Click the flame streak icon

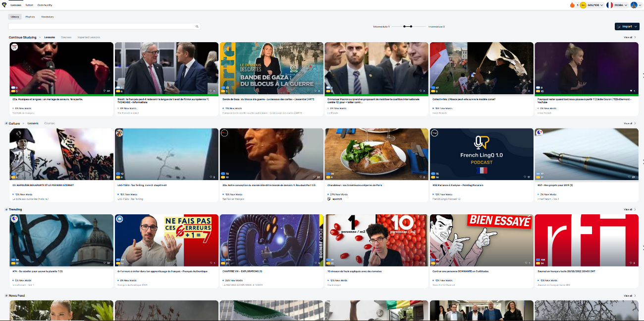(x=572, y=5)
